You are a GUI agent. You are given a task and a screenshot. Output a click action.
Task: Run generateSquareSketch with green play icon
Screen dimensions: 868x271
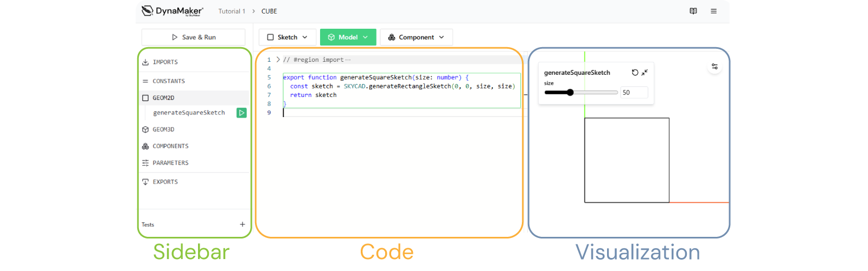(x=241, y=113)
